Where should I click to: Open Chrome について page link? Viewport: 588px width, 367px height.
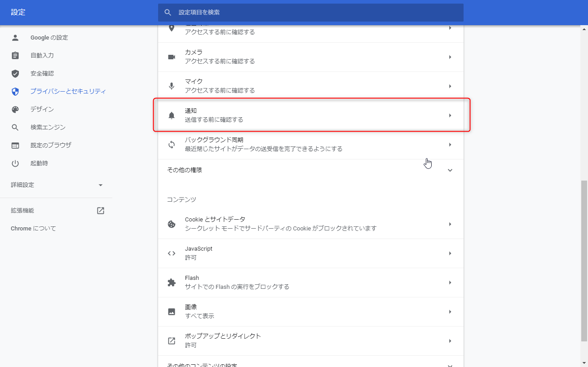(34, 229)
